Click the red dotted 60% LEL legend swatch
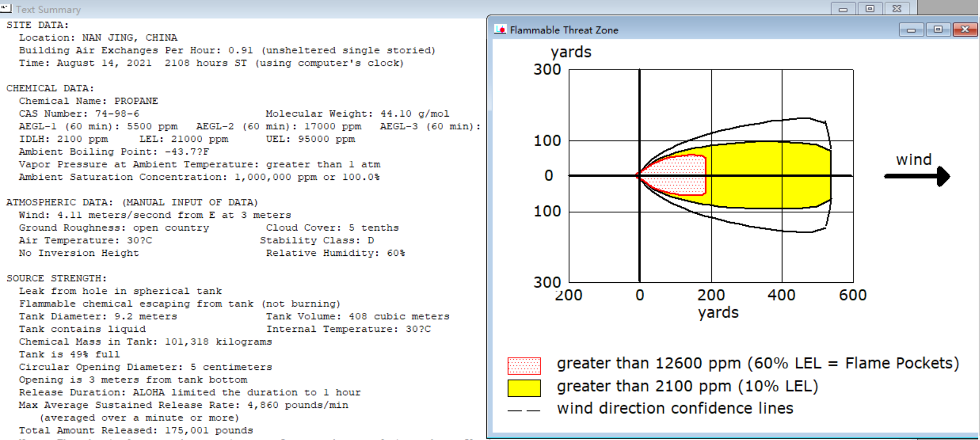Viewport: 980px width, 440px height. point(524,366)
